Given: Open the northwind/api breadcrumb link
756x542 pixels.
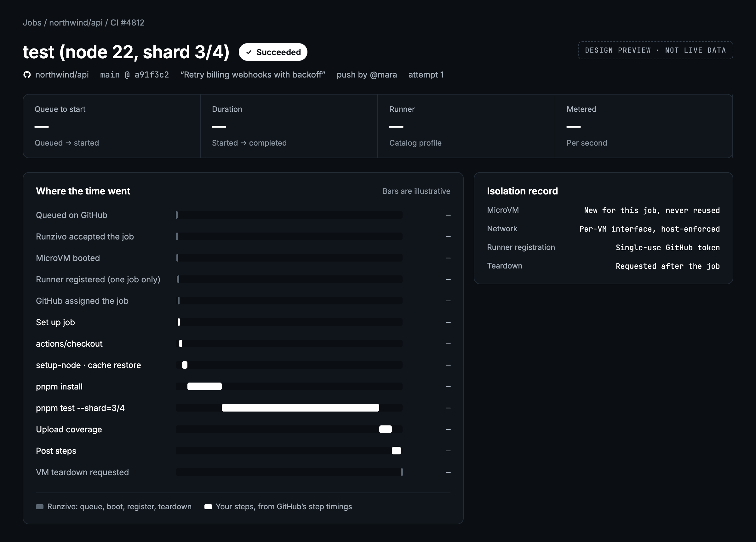Looking at the screenshot, I should 76,23.
